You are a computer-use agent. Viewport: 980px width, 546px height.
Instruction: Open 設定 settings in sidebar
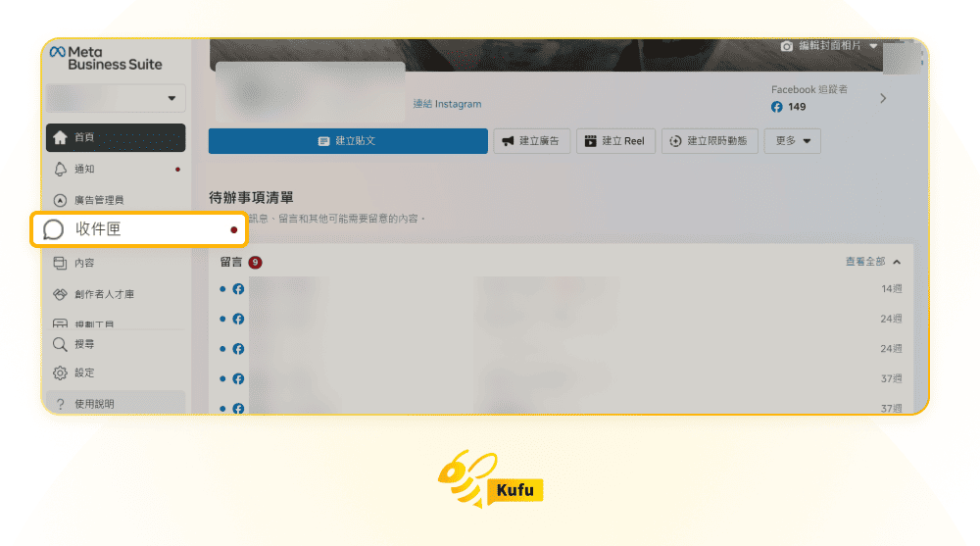click(116, 372)
